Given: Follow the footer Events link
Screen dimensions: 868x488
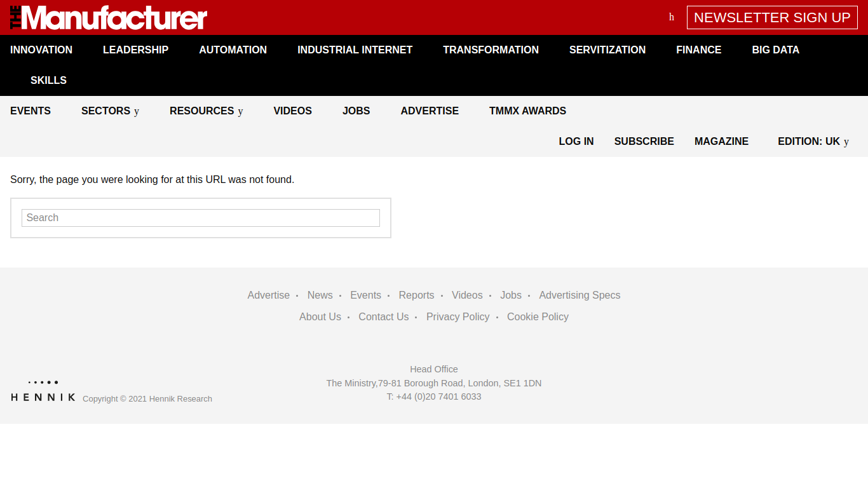Looking at the screenshot, I should coord(365,295).
